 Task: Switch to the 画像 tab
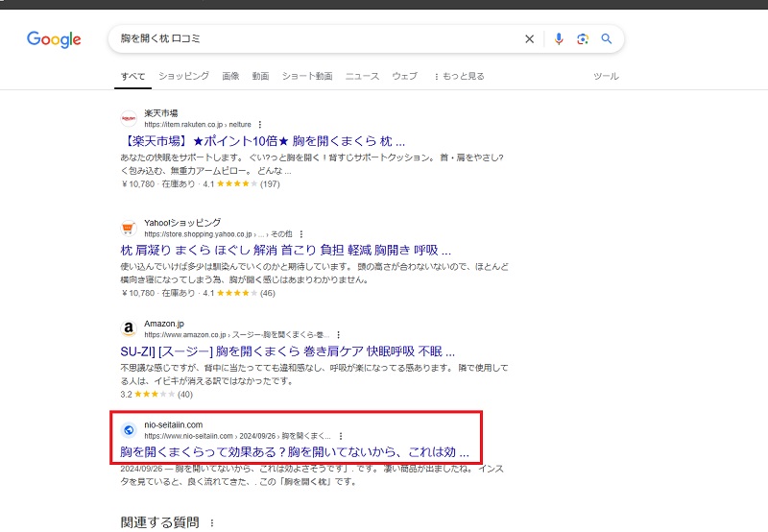click(x=230, y=76)
